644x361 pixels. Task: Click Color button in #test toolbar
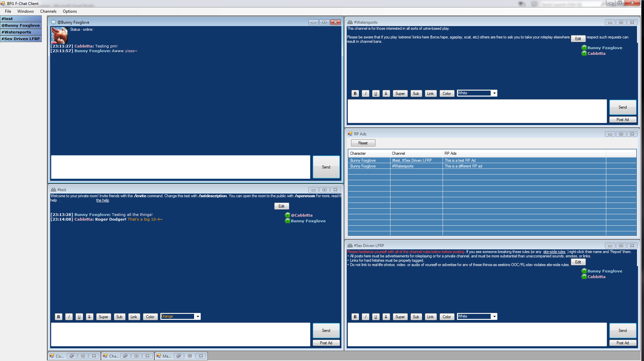coord(150,317)
